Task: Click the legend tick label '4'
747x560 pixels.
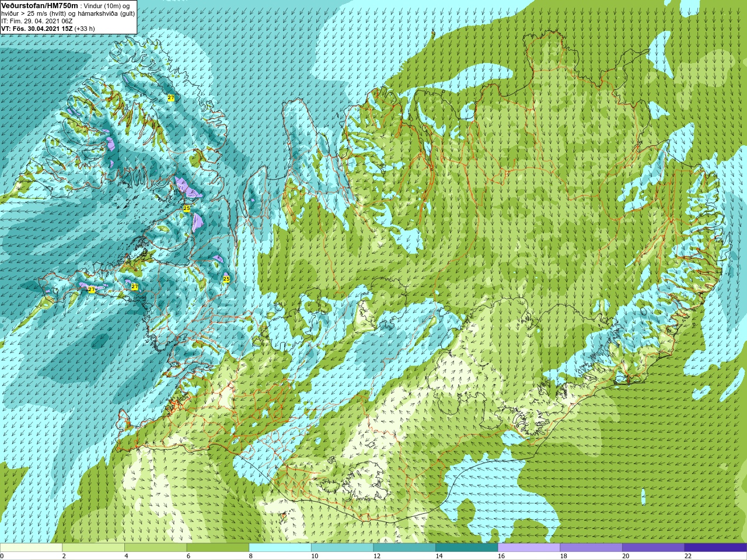Action: (126, 556)
